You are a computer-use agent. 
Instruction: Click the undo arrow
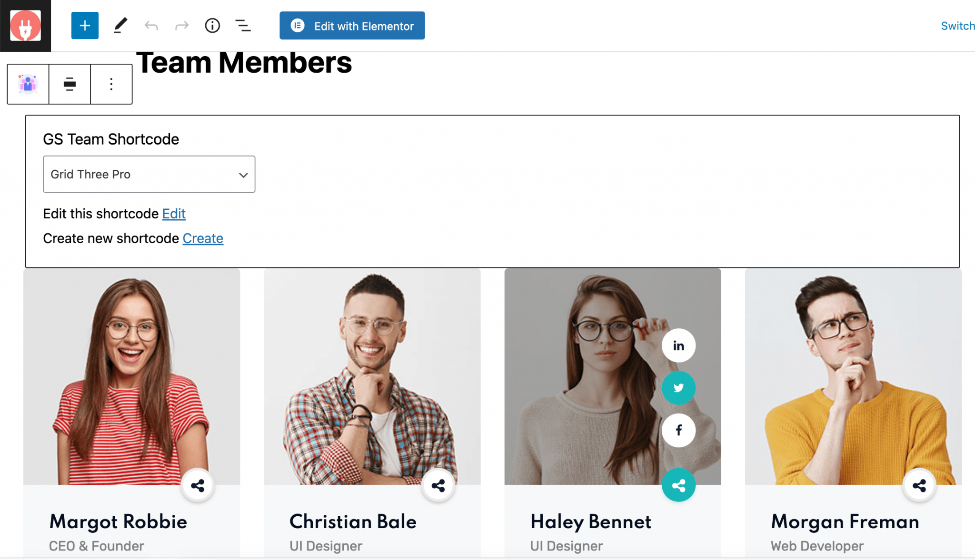[151, 26]
